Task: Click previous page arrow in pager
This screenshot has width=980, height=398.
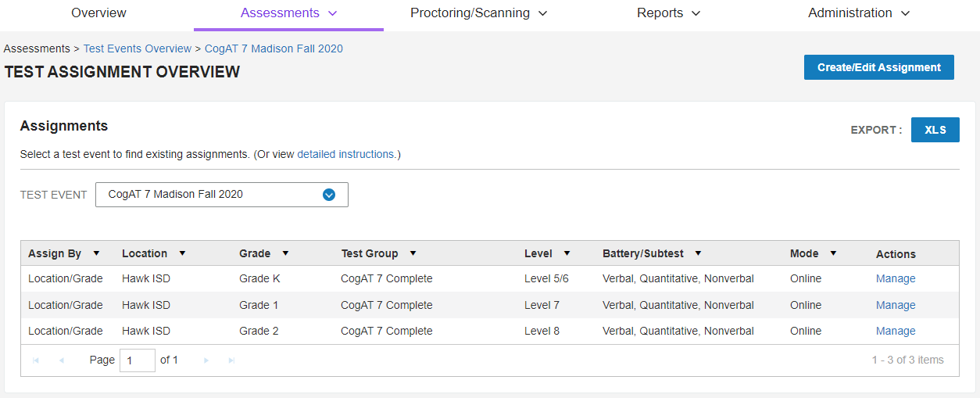Action: (62, 360)
